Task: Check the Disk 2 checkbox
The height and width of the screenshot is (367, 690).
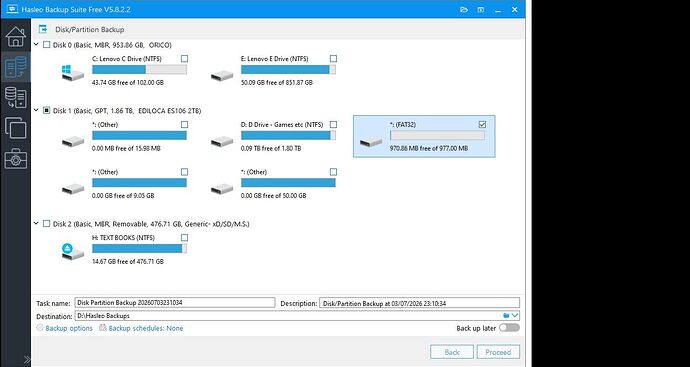Action: (x=47, y=224)
